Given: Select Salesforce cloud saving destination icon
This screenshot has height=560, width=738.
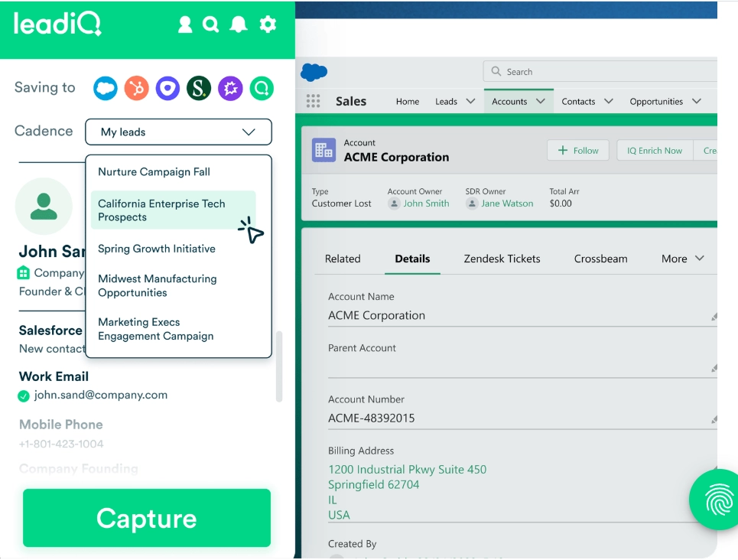Looking at the screenshot, I should [105, 88].
